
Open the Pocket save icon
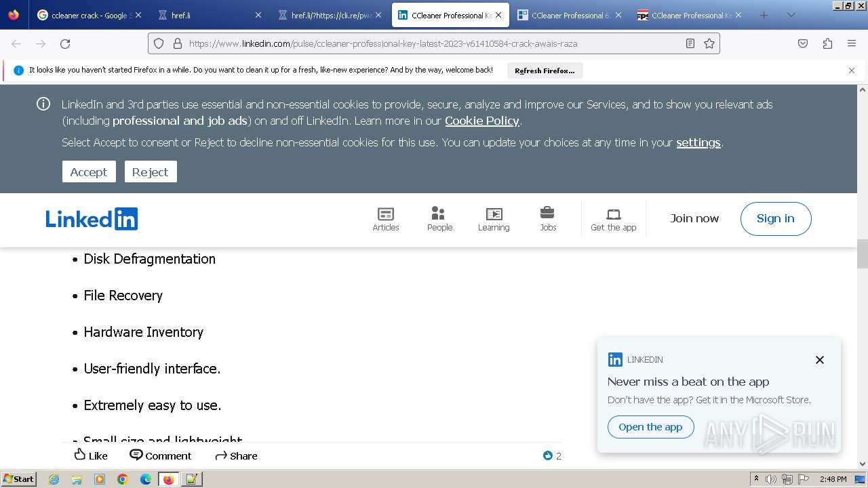803,43
